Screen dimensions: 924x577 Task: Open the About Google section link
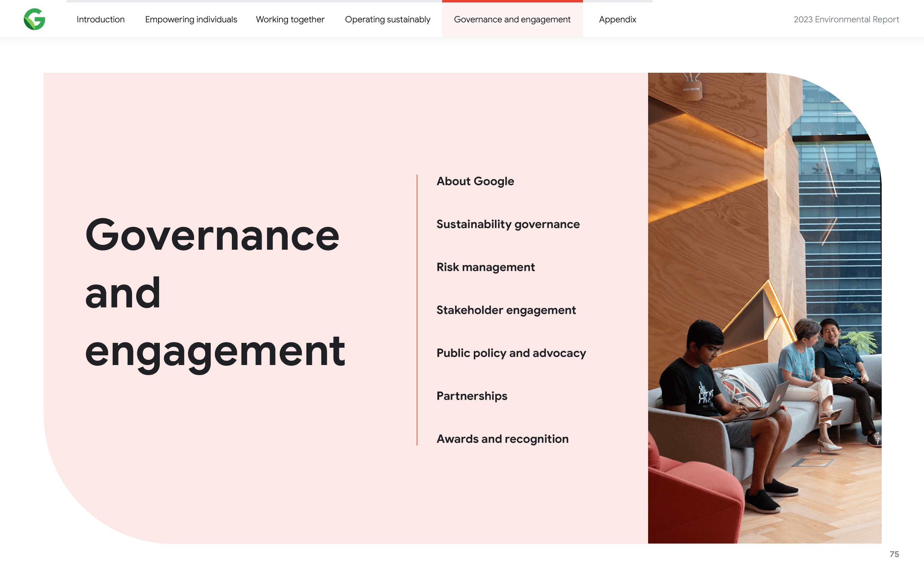coord(475,181)
